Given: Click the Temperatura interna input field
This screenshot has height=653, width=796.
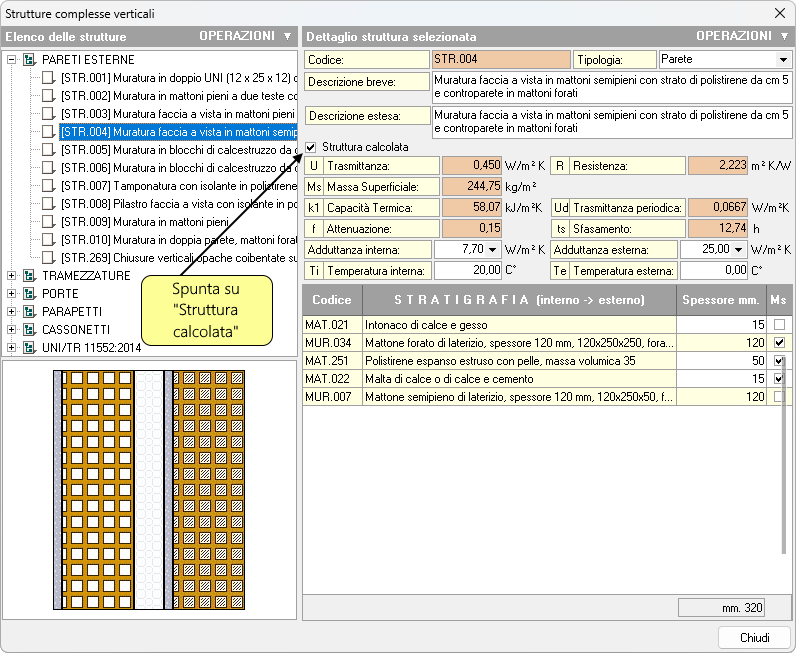Looking at the screenshot, I should [x=467, y=271].
